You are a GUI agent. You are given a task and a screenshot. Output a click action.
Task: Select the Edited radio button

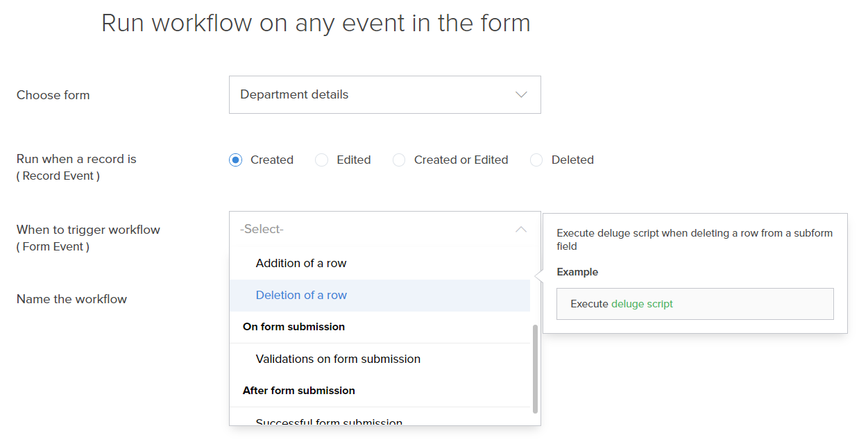[321, 160]
